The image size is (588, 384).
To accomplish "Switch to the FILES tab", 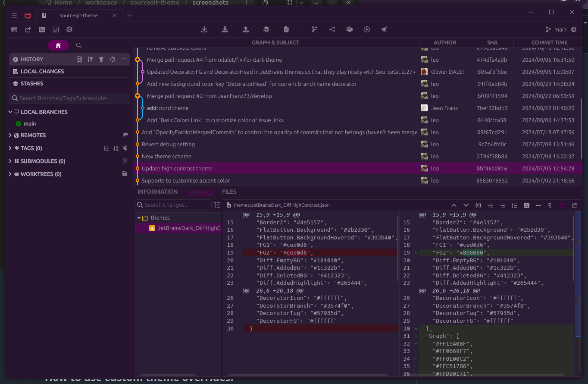I will coord(229,192).
